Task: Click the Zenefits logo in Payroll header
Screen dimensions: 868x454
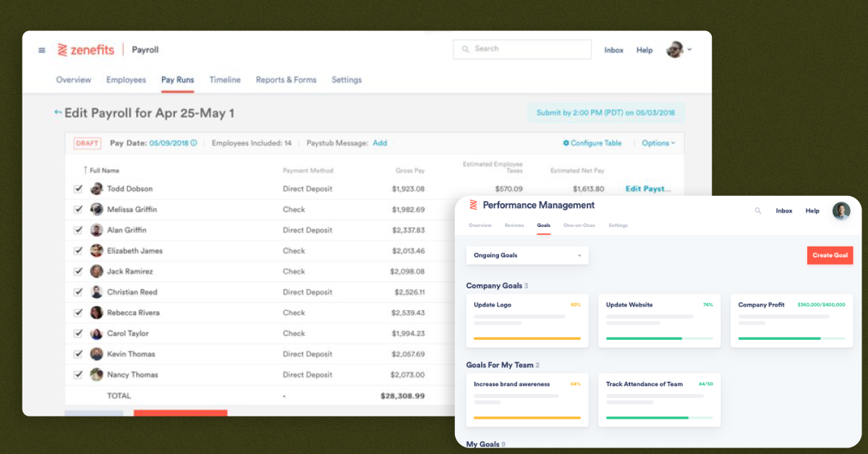Action: 86,50
